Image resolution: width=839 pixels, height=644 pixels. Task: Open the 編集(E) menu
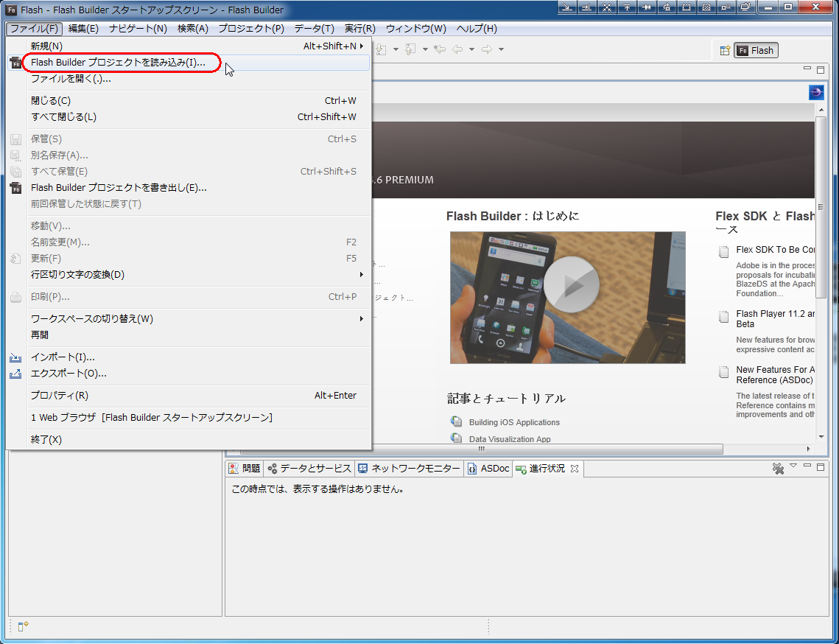point(83,29)
